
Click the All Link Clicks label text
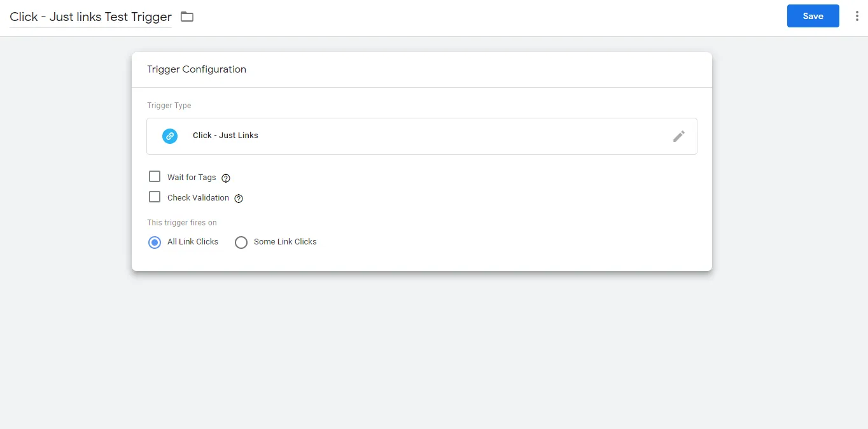point(193,242)
